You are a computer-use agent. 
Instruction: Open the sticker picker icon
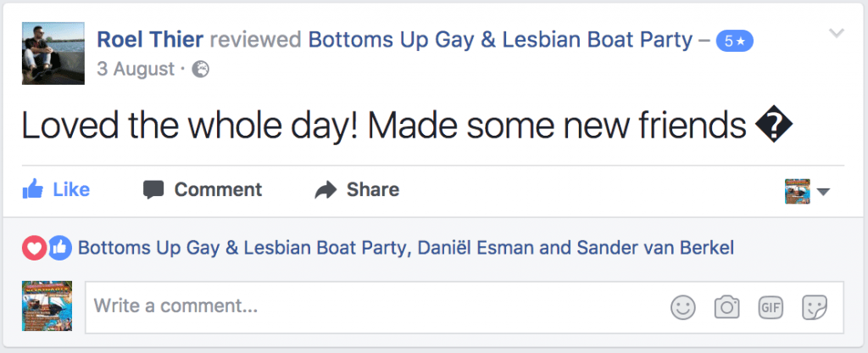815,307
